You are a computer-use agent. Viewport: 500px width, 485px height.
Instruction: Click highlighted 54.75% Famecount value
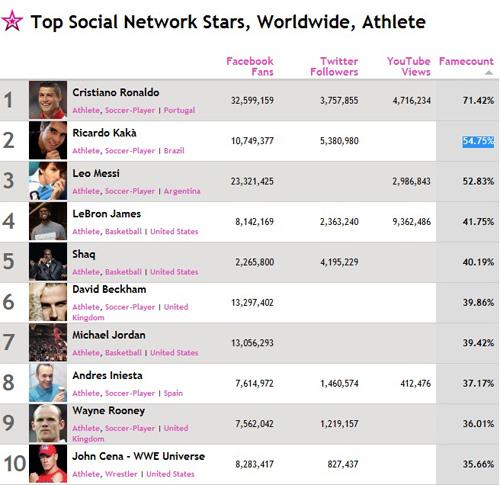[x=478, y=141]
